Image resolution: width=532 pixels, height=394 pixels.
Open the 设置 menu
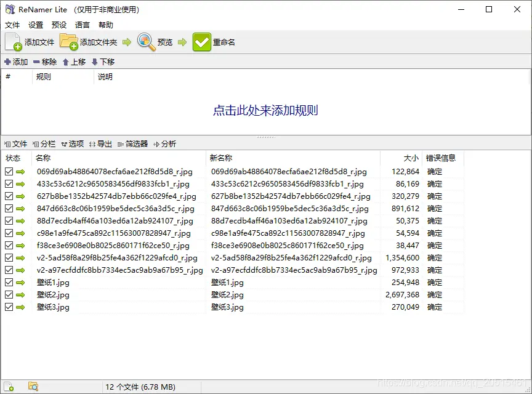34,25
